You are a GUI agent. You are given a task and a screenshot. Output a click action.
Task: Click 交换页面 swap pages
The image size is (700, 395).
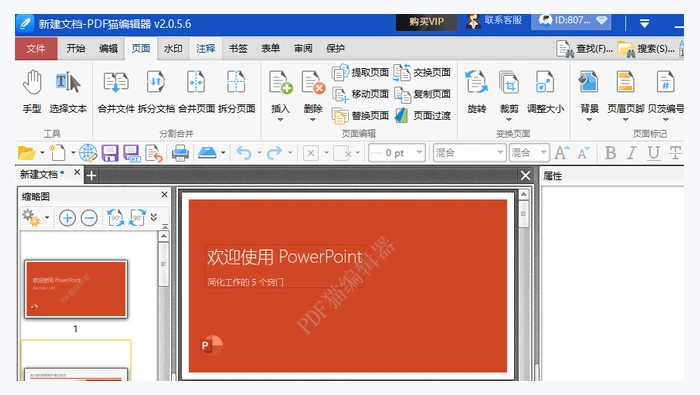(422, 72)
